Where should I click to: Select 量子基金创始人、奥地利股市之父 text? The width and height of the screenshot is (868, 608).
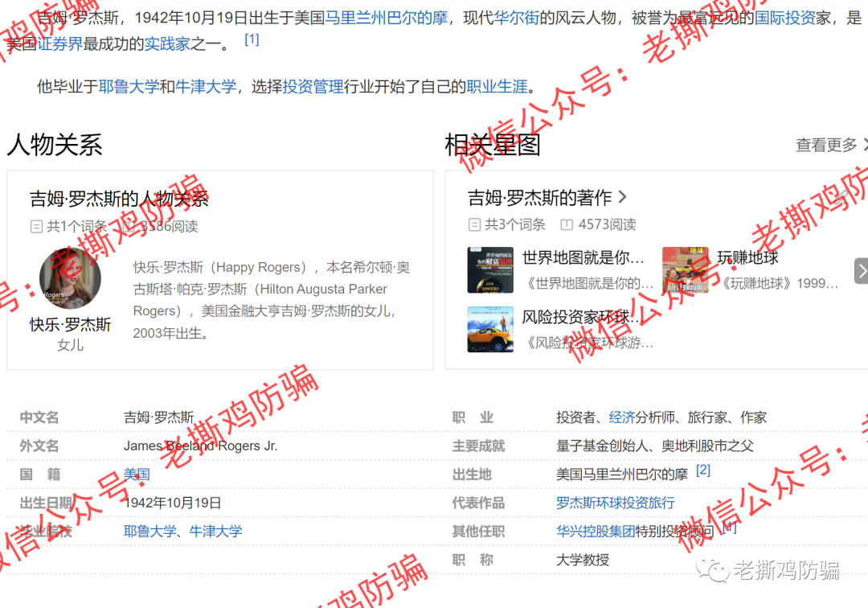[655, 446]
